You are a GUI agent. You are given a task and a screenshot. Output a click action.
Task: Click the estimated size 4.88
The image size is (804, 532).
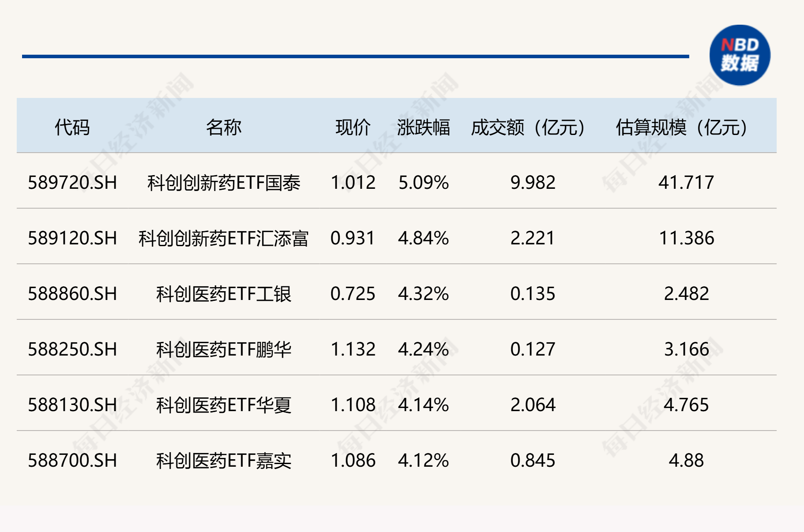pos(687,461)
